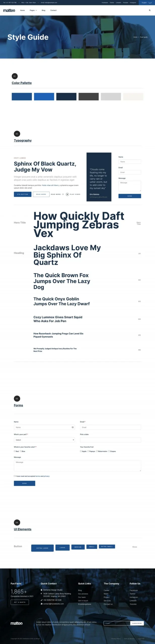Viewport: 155px width, 644px height.
Task: Open the Contact menu item
Action: 53,10
